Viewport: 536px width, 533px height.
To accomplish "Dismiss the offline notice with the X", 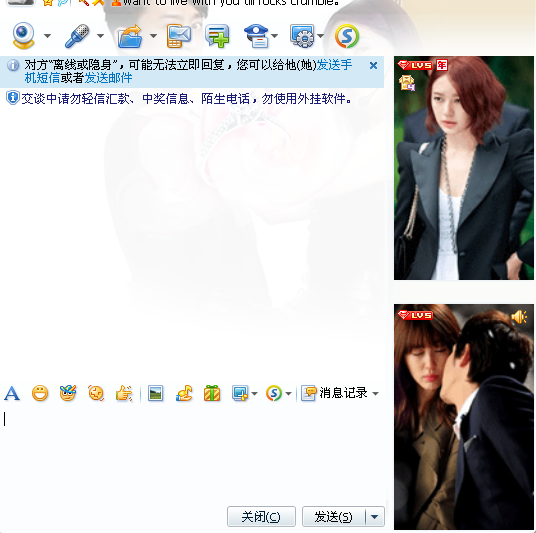I will pos(373,65).
